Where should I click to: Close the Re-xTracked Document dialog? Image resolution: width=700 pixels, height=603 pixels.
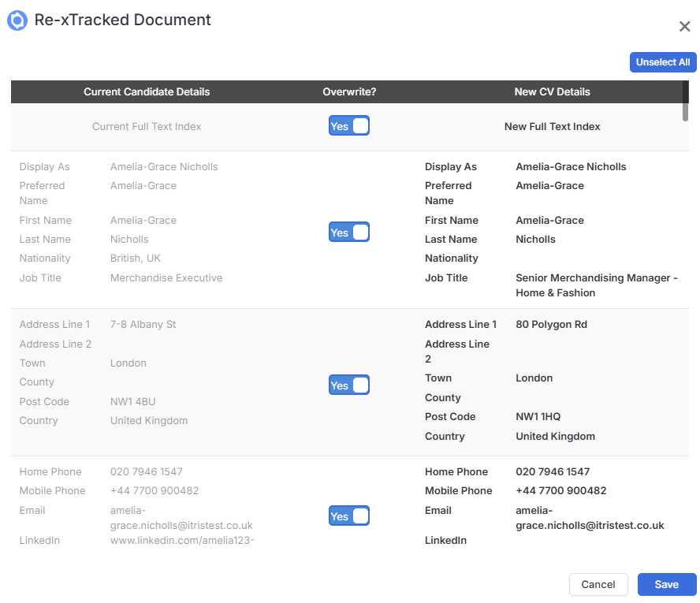coord(684,26)
